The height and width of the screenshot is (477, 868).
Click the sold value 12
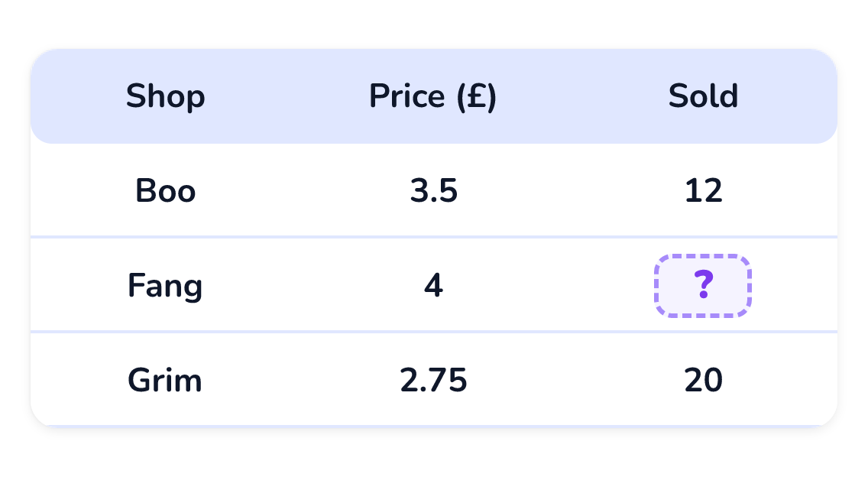pyautogui.click(x=703, y=190)
